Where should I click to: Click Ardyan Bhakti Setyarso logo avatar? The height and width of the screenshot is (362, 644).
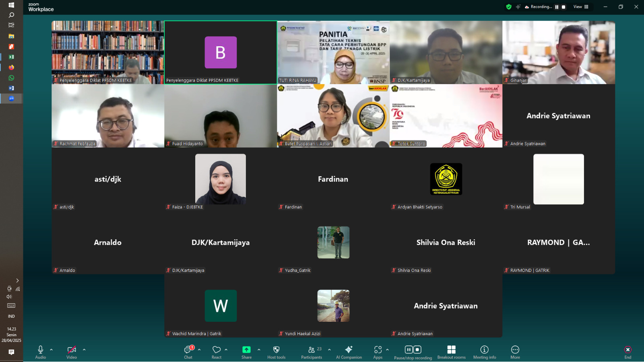click(446, 179)
